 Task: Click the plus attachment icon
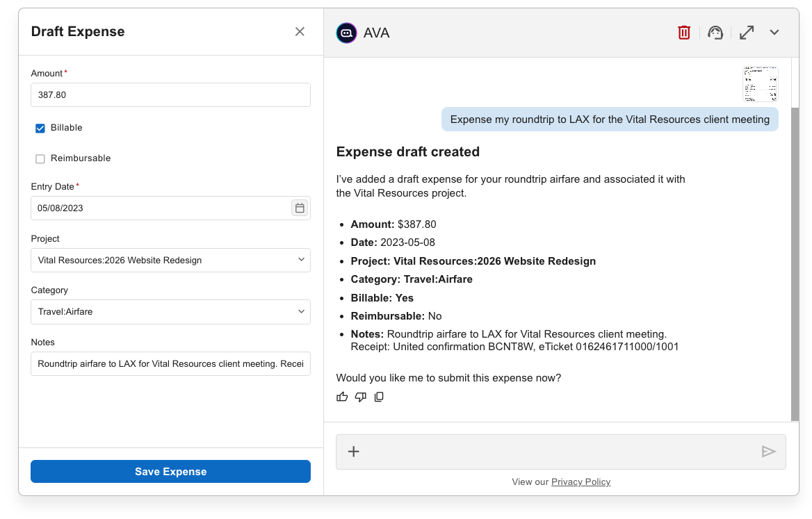[x=353, y=452]
